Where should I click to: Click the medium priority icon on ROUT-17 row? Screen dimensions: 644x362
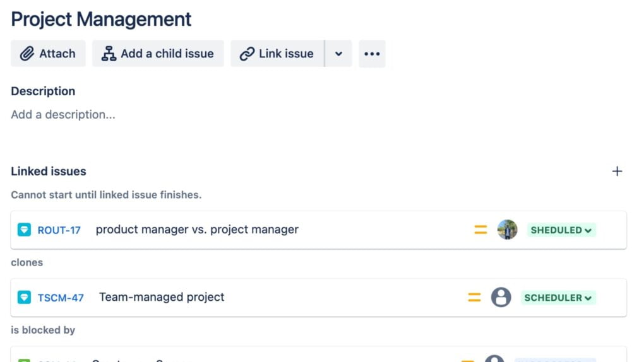click(x=480, y=230)
